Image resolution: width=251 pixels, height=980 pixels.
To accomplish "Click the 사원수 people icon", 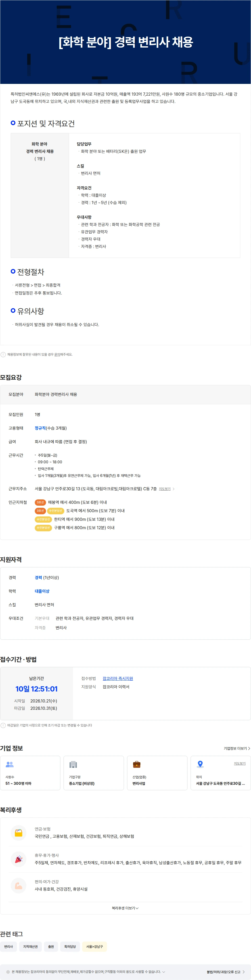I will [x=9, y=764].
